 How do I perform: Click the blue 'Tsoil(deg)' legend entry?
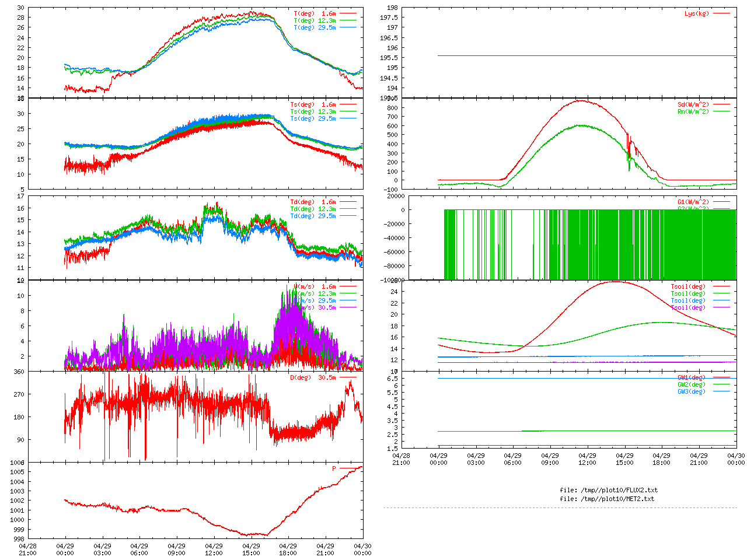[x=688, y=301]
